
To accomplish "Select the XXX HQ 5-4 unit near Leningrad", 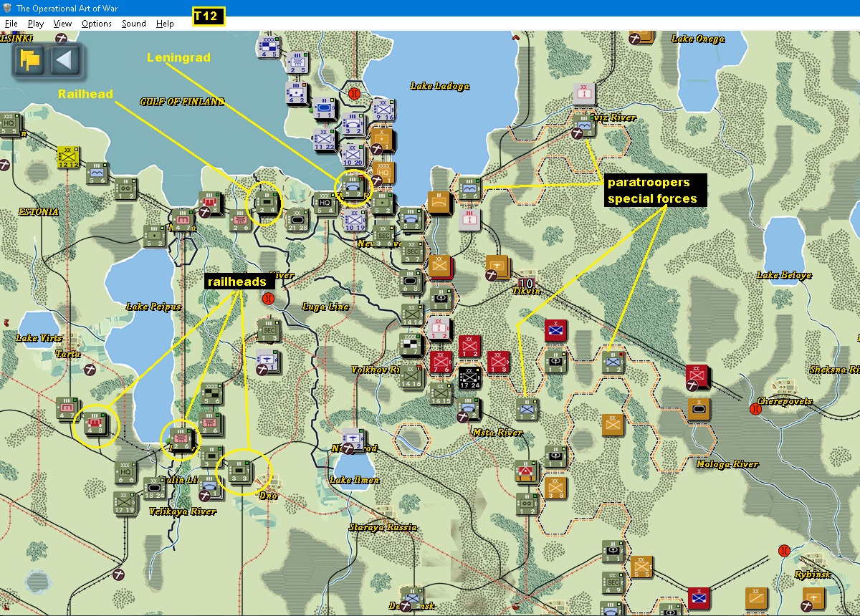I will pos(325,203).
